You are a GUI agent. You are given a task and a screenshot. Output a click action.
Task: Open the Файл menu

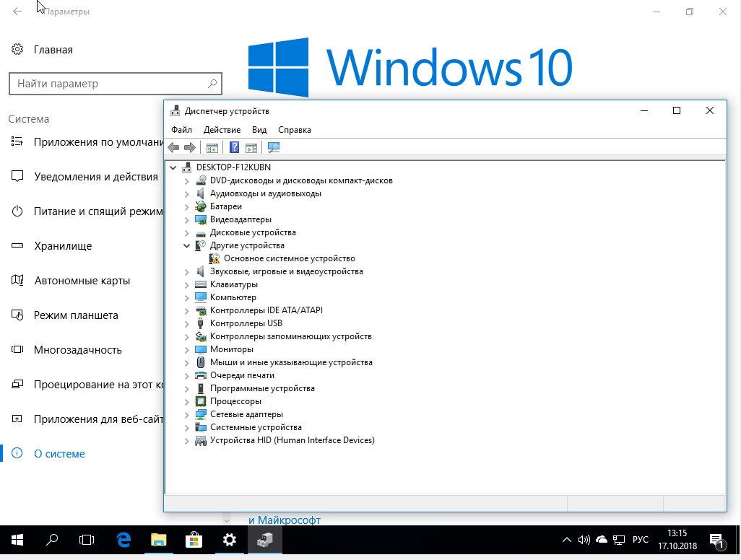[181, 130]
